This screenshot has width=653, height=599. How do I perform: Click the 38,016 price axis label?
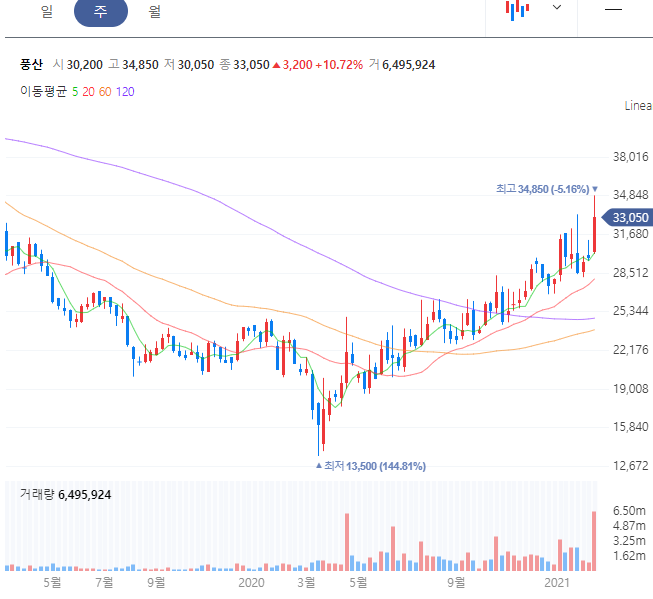pos(631,157)
